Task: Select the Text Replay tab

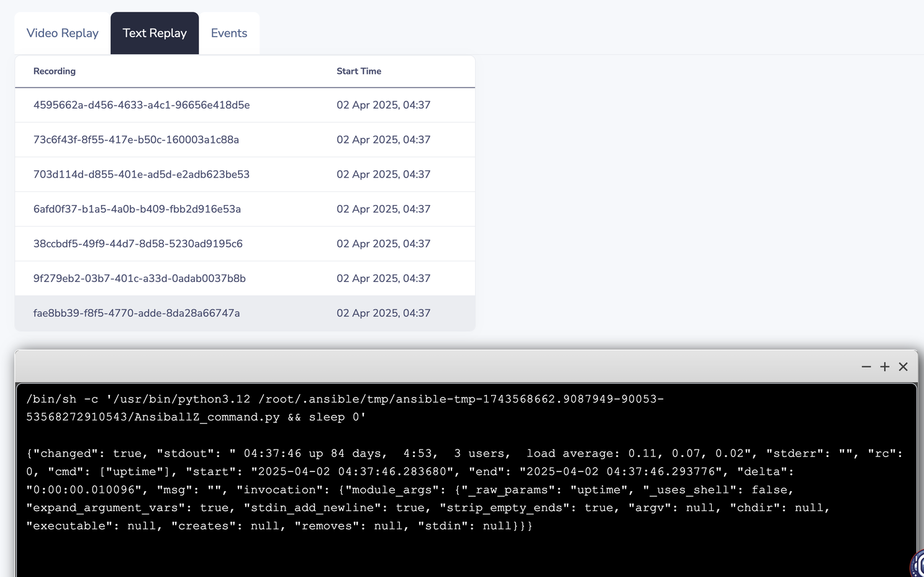Action: pos(155,33)
